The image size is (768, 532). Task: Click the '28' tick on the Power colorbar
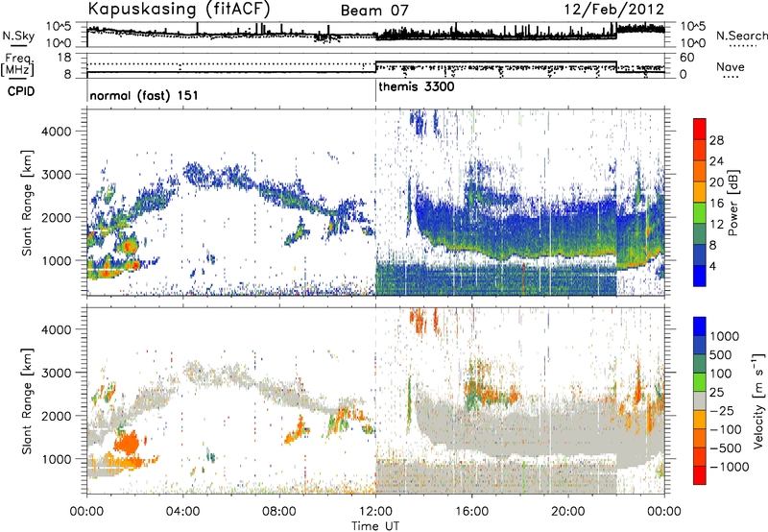click(716, 140)
